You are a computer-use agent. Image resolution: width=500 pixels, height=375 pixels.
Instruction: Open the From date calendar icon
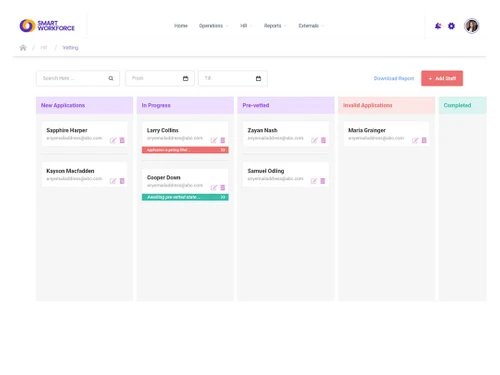(186, 78)
